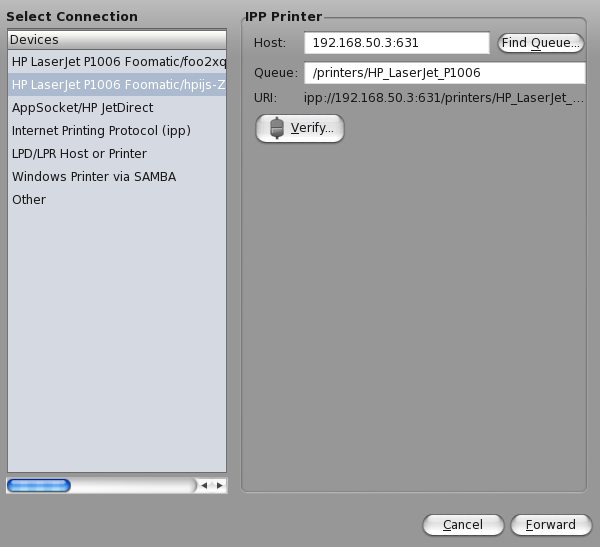This screenshot has height=547, width=600.
Task: Select HP LaserJet P1006 Foomatic/hpijs device
Action: coord(117,85)
